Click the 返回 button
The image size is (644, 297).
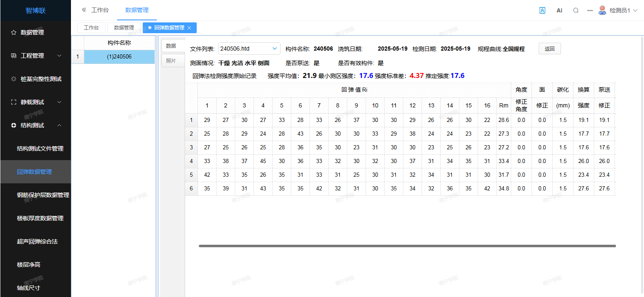[549, 49]
